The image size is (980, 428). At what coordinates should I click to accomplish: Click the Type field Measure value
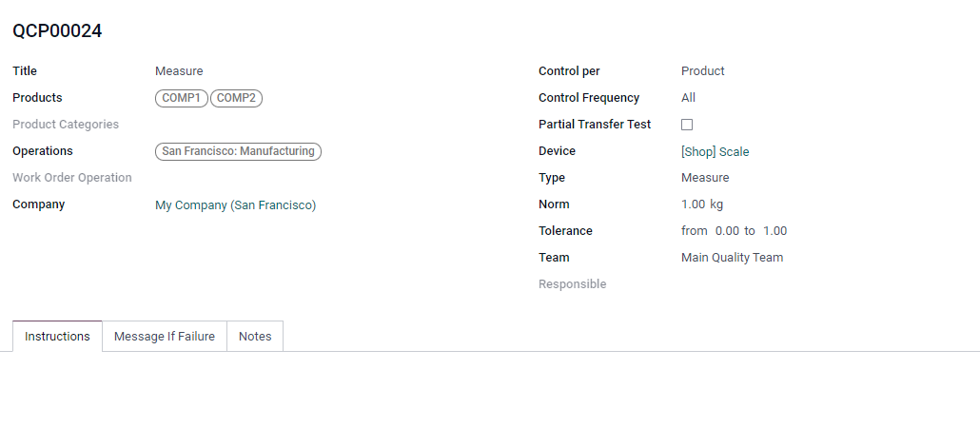point(705,178)
